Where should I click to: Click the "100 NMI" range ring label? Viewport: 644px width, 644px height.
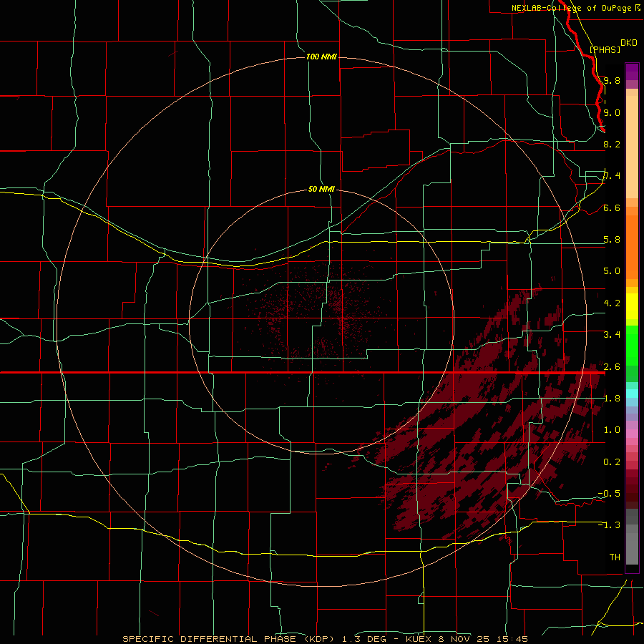[x=321, y=57]
